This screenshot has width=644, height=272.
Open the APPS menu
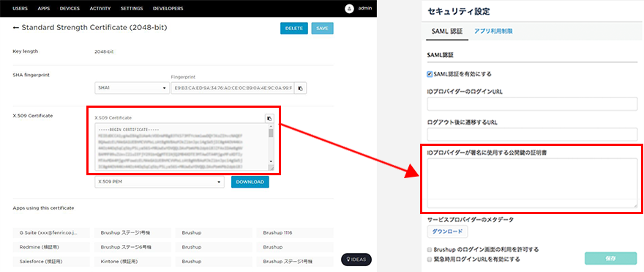click(43, 8)
